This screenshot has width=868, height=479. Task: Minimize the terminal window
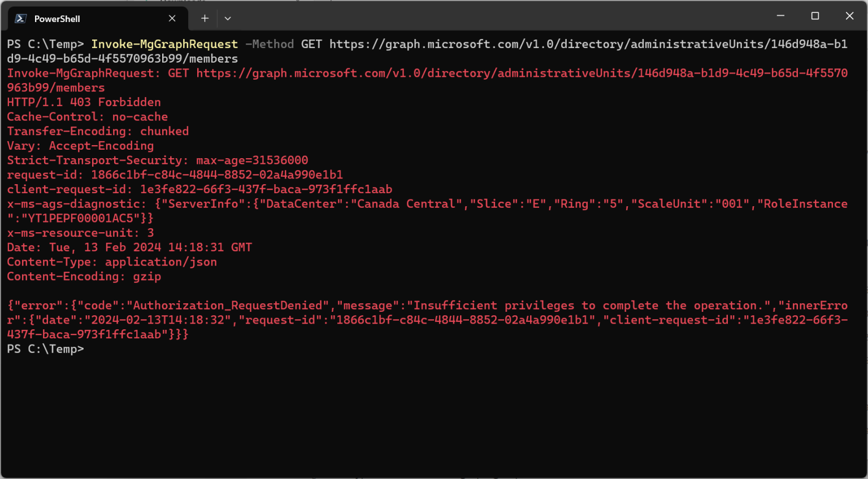click(x=780, y=16)
